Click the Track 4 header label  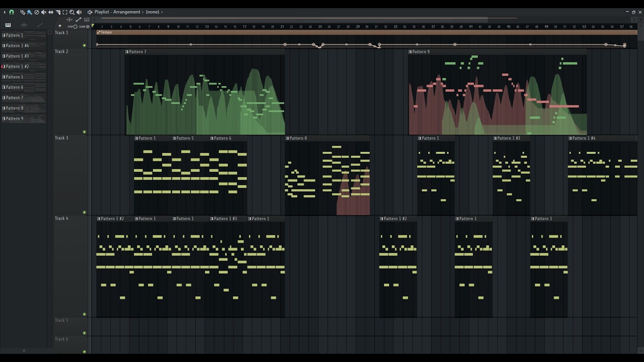pyautogui.click(x=61, y=218)
